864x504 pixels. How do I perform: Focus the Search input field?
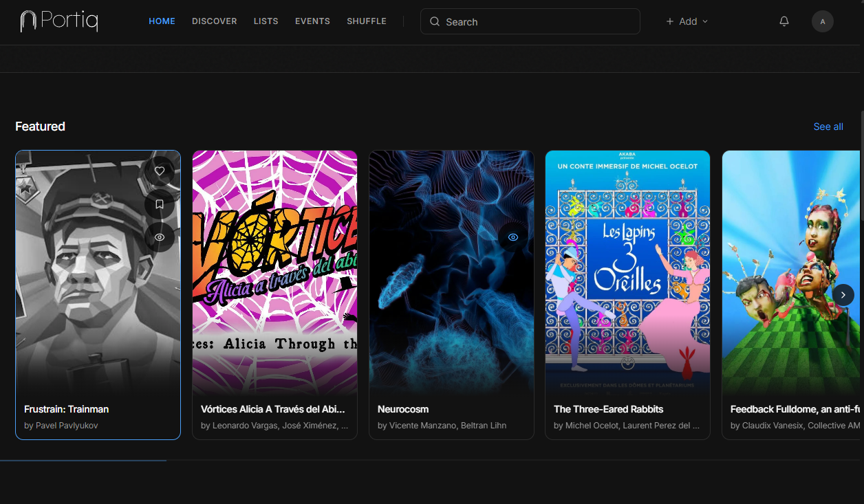[530, 21]
